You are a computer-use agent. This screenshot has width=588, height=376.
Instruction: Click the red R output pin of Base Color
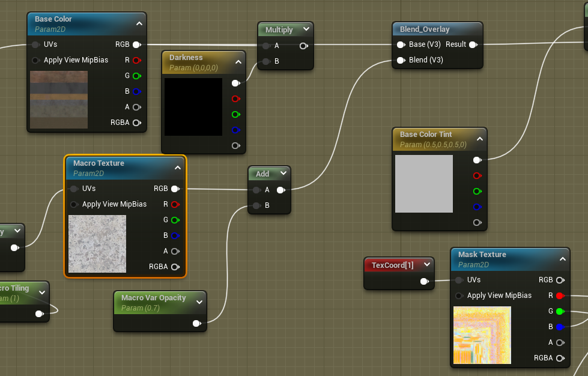(137, 60)
